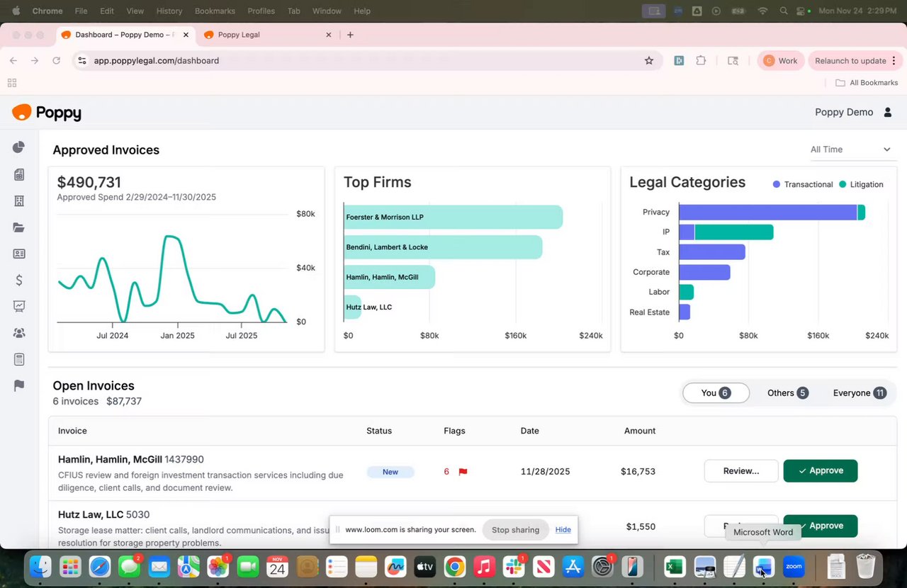This screenshot has height=588, width=907.
Task: Open the Work profile menu in Chrome
Action: click(x=781, y=61)
